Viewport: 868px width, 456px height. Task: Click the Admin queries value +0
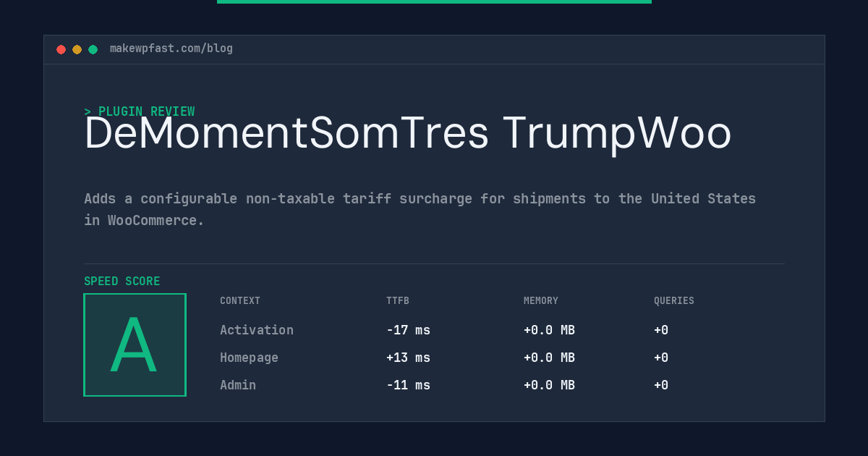(x=661, y=385)
